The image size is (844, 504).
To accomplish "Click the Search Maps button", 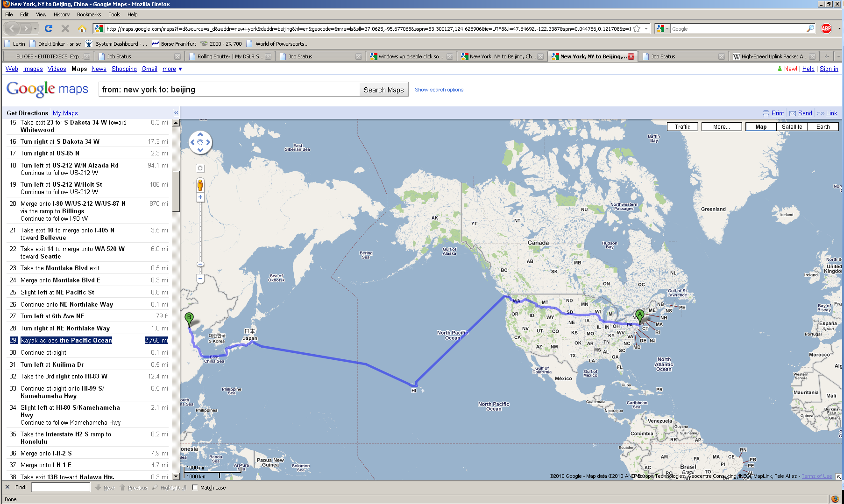I will coord(384,90).
